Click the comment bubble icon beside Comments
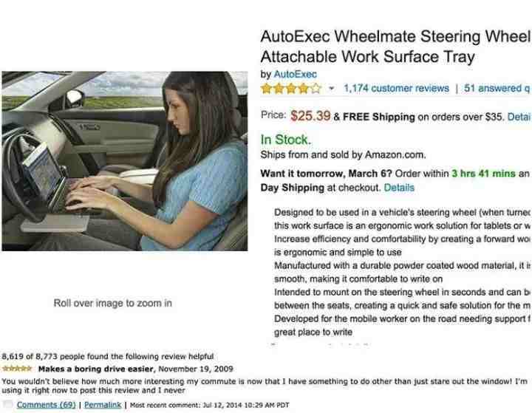532x413 pixels. (7, 404)
